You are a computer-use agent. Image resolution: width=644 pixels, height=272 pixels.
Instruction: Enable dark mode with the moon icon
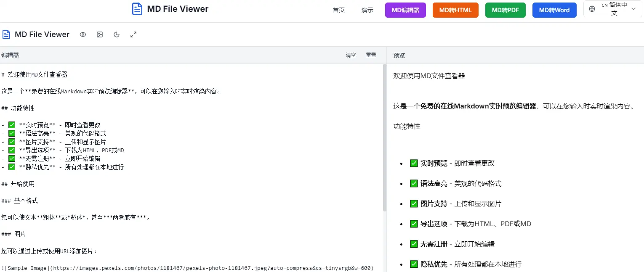(117, 34)
